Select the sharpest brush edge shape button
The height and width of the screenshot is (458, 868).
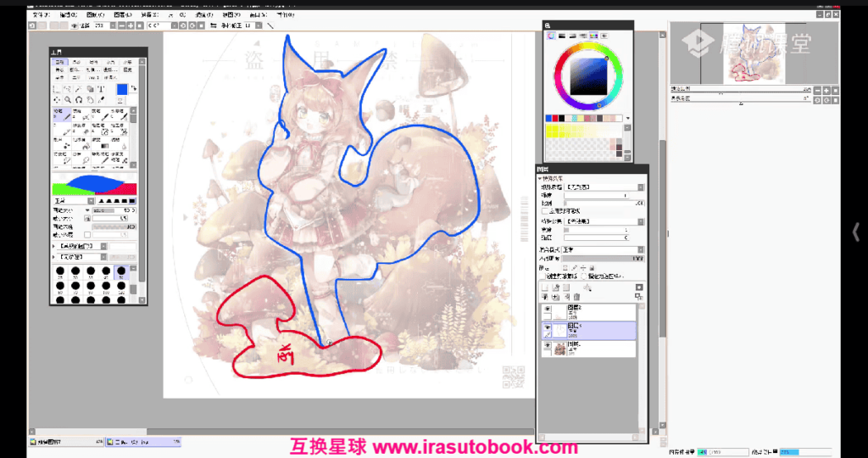131,201
